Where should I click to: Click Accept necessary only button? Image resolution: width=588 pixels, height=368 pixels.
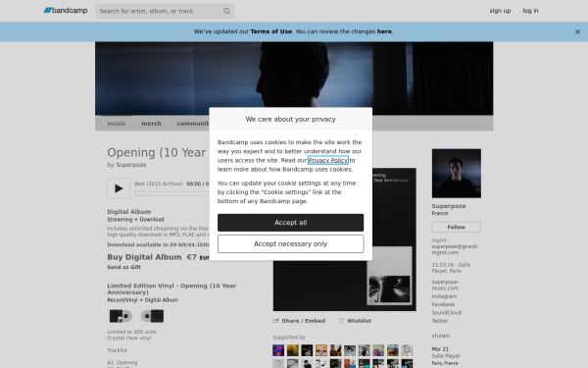pyautogui.click(x=291, y=243)
